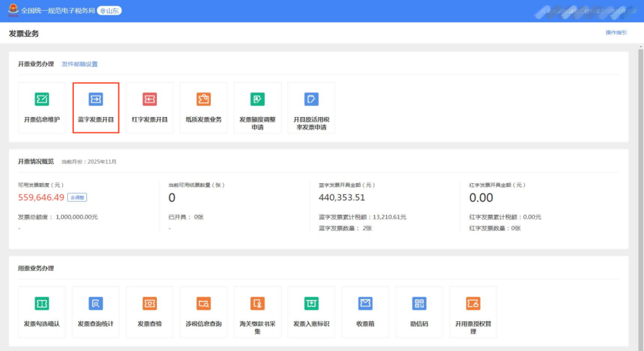Open the 收票箱 inbox
This screenshot has width=644, height=351.
tap(365, 311)
